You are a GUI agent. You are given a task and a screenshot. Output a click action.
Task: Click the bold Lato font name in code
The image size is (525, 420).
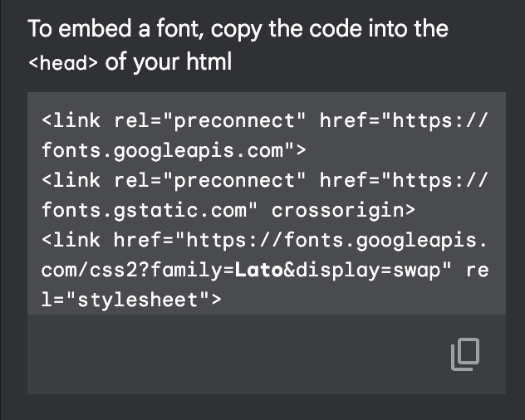[259, 270]
